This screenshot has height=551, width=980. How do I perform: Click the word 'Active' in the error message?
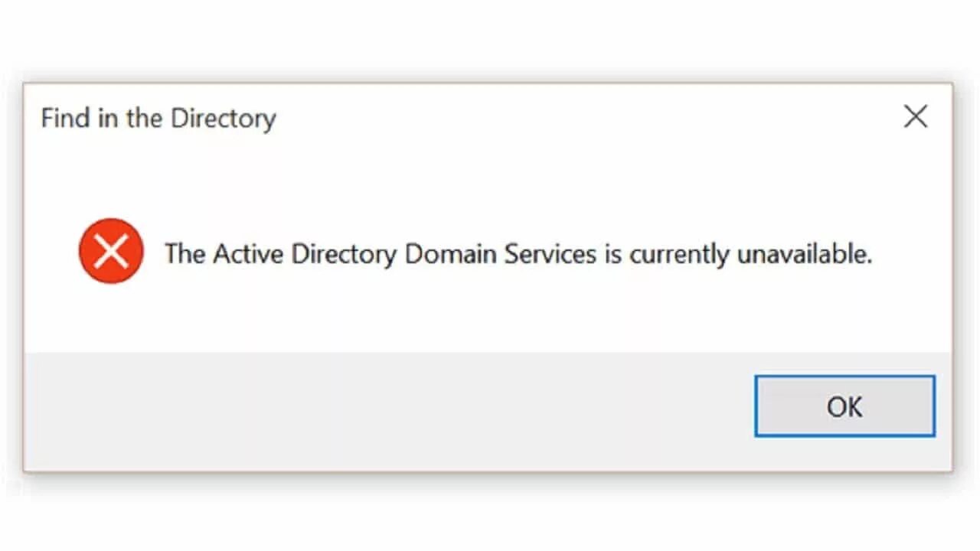pos(237,253)
